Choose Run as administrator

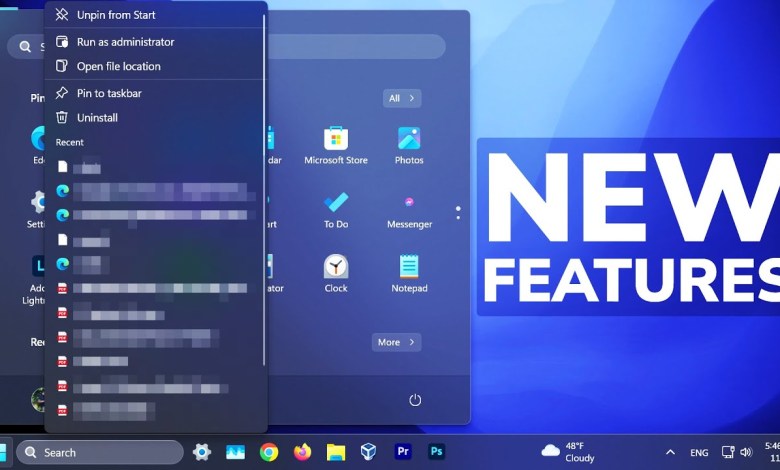155,42
